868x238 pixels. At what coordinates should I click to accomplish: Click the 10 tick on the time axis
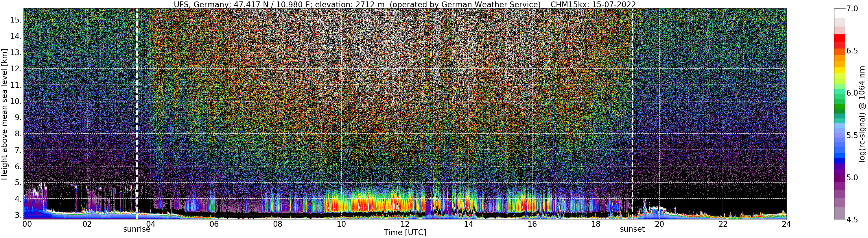(x=341, y=224)
